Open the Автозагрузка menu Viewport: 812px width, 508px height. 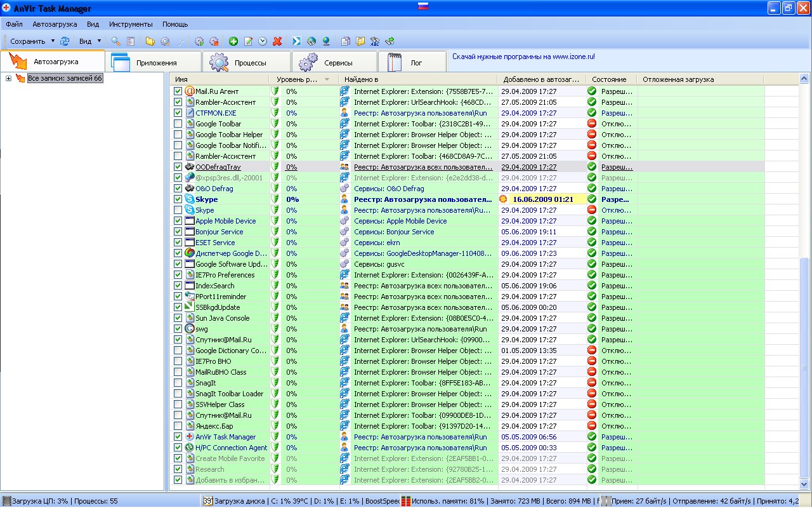pyautogui.click(x=55, y=24)
